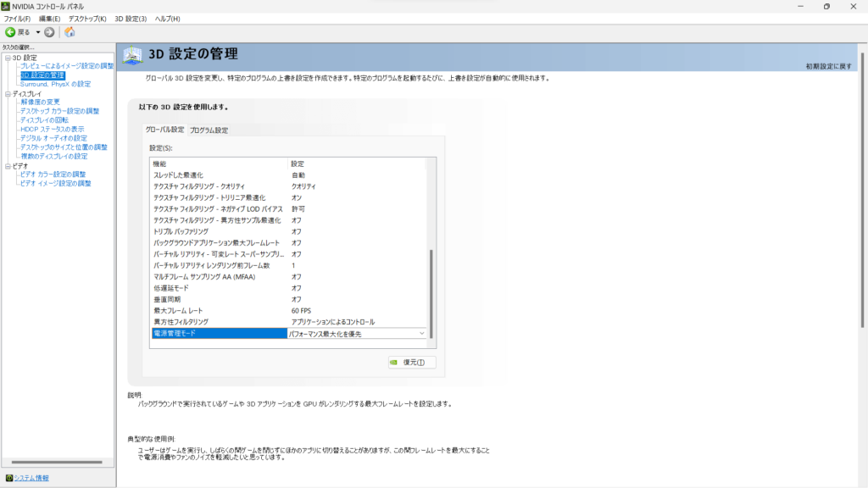
Task: Click the 復元(I) button
Action: pos(412,363)
